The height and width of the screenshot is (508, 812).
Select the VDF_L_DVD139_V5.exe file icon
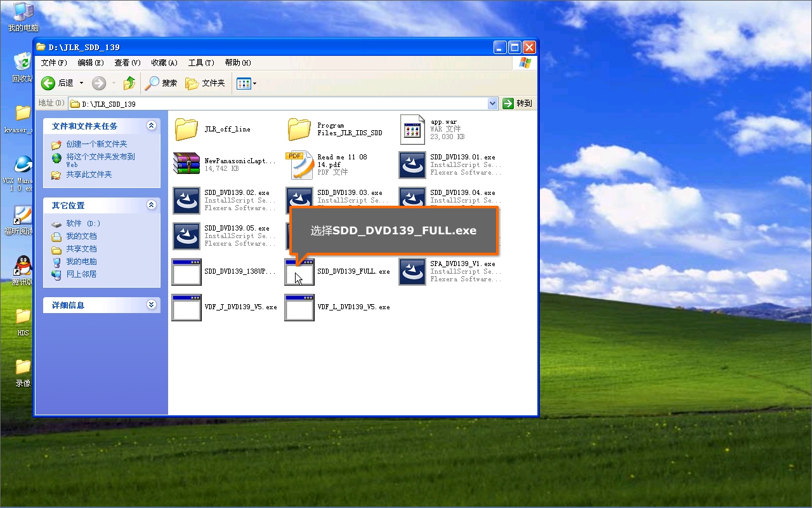[x=299, y=307]
